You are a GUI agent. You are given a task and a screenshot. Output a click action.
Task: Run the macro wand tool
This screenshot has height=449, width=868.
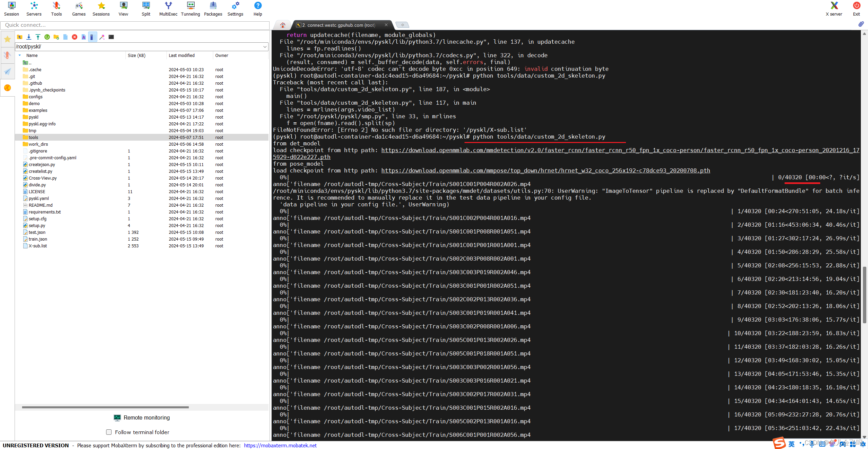(x=102, y=37)
